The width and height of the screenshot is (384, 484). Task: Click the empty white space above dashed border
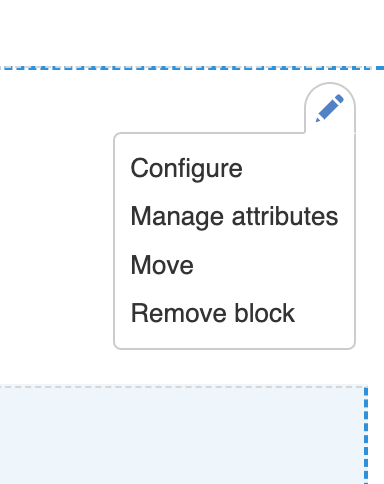[x=192, y=33]
